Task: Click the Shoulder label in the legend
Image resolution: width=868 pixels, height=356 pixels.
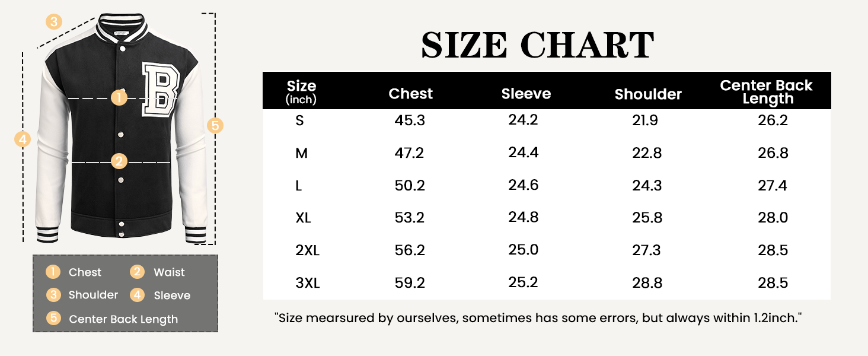Action: [x=93, y=295]
